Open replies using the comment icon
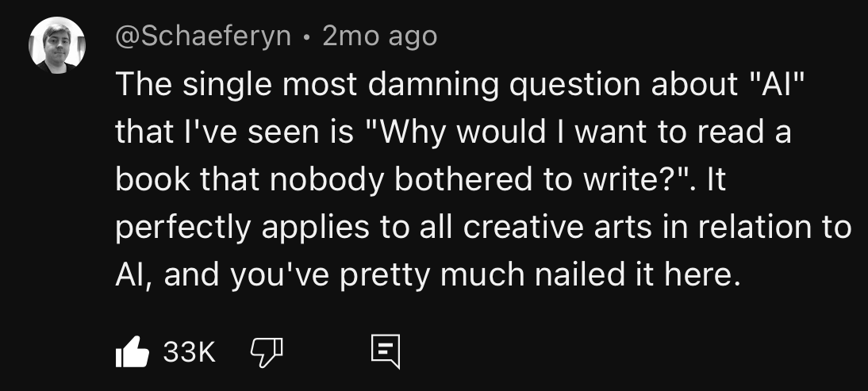Viewport: 868px width, 391px height. tap(386, 351)
